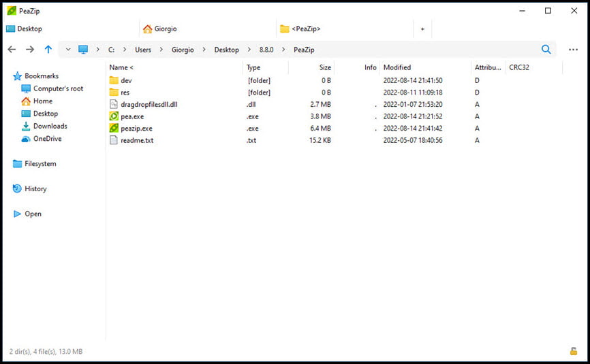Expand chevron between Users and Giorgio
The height and width of the screenshot is (364, 590).
pos(161,50)
